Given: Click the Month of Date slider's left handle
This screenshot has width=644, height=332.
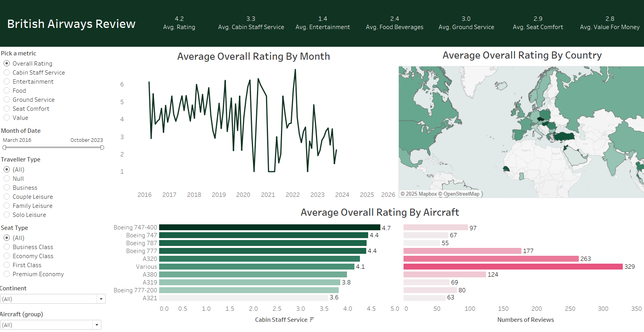Looking at the screenshot, I should pyautogui.click(x=4, y=148).
